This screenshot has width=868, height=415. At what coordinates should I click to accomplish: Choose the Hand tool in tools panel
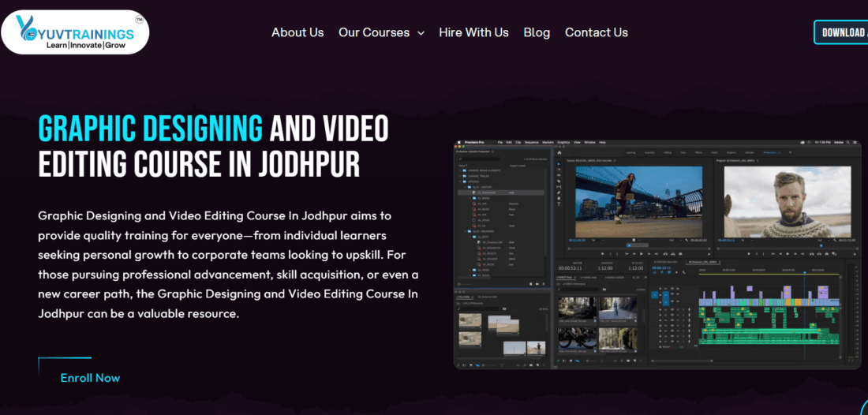[x=559, y=200]
